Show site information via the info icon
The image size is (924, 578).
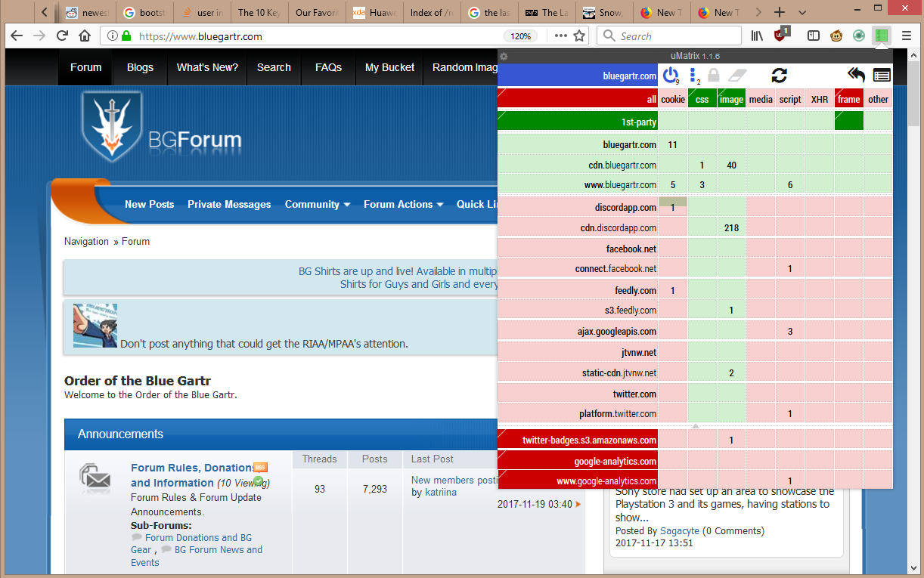click(x=112, y=36)
